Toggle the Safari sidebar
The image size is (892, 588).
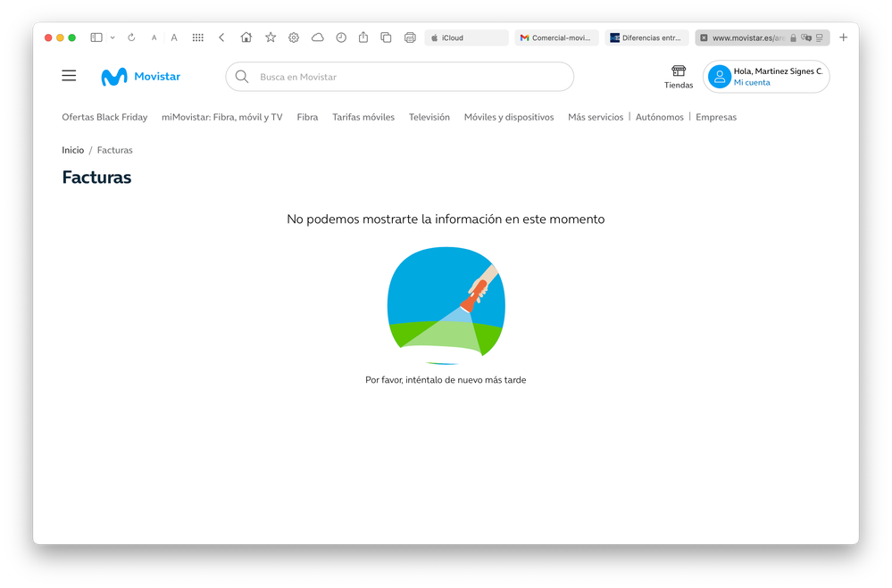pos(96,37)
